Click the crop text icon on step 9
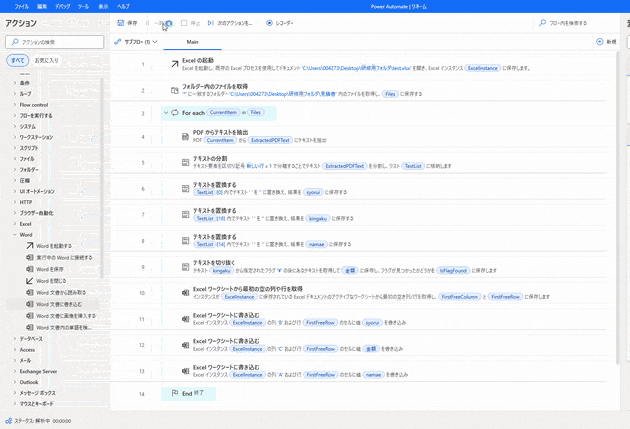This screenshot has height=429, width=630. [x=185, y=267]
